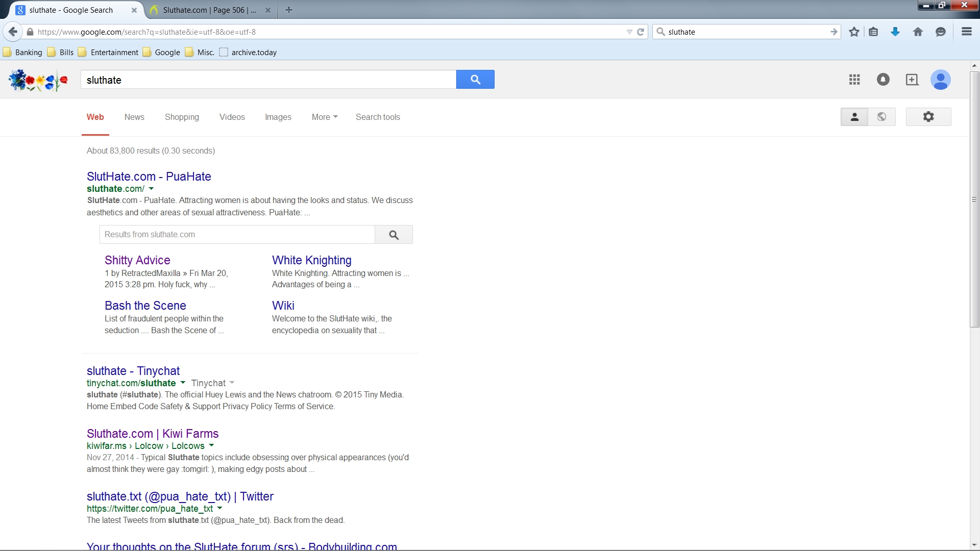
Task: Click the Google share plus icon
Action: [912, 80]
